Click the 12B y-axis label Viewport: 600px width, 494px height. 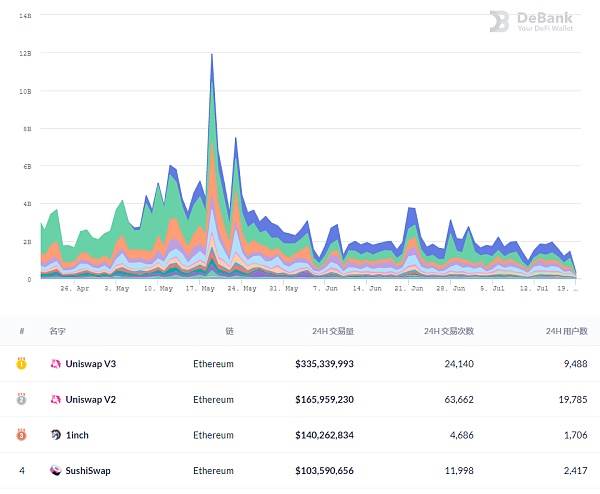click(25, 54)
